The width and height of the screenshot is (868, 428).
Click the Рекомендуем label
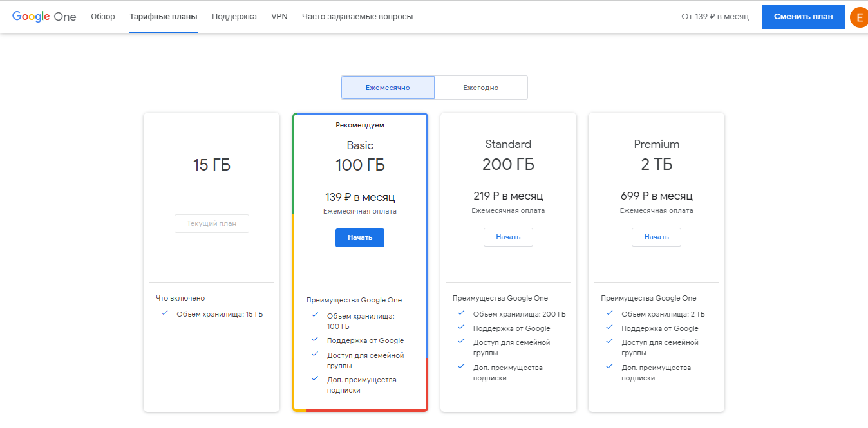tap(360, 125)
